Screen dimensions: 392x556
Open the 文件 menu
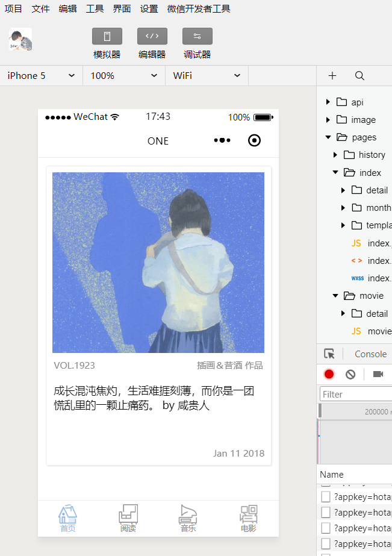click(40, 8)
